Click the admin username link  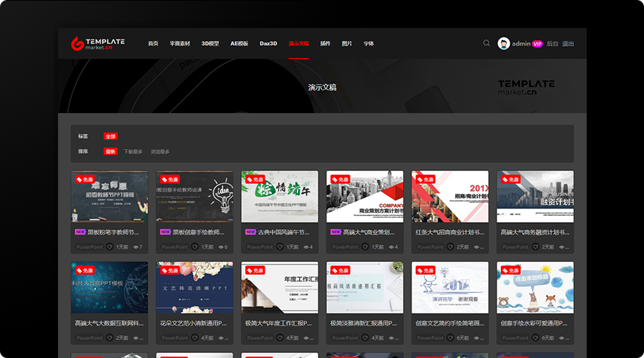click(x=521, y=44)
